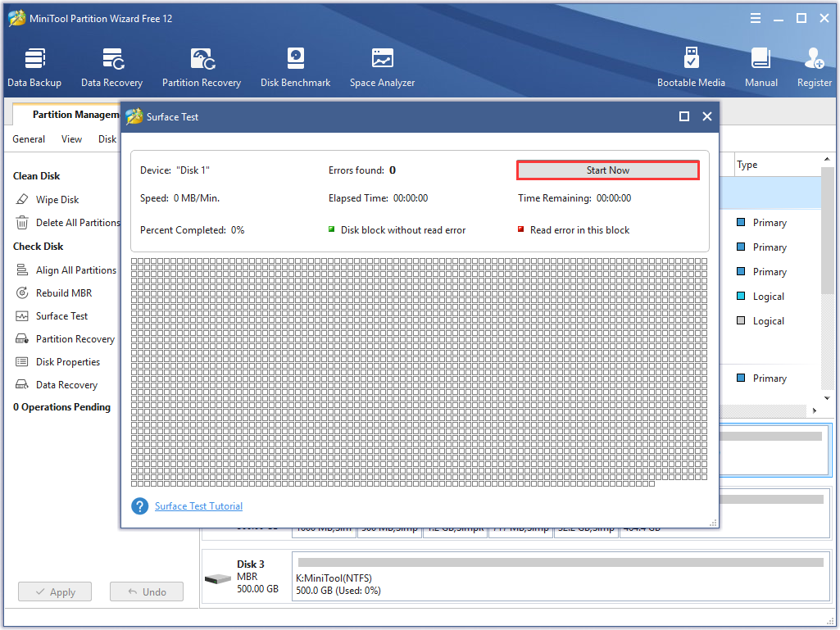Open the Disk menu
This screenshot has height=630, width=840.
pyautogui.click(x=107, y=139)
